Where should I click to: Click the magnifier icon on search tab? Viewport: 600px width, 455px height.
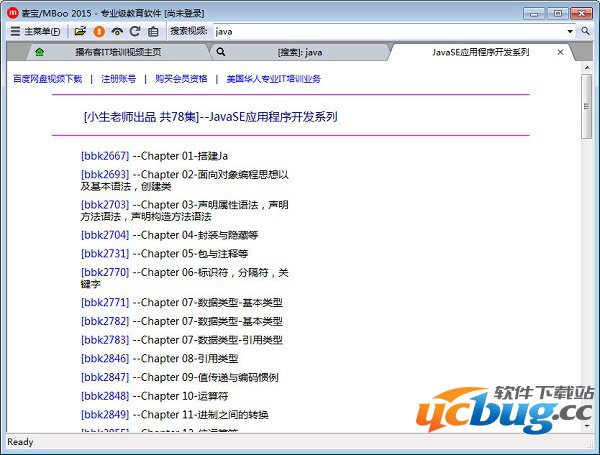tap(221, 52)
